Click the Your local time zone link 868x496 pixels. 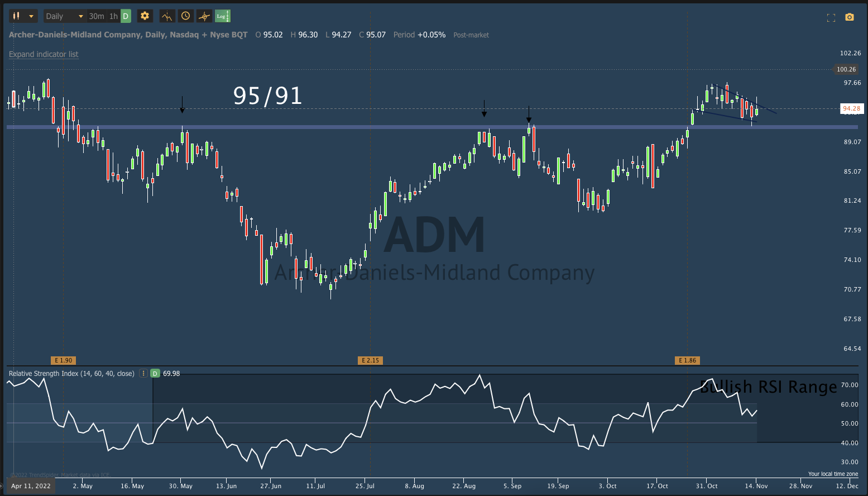point(833,473)
